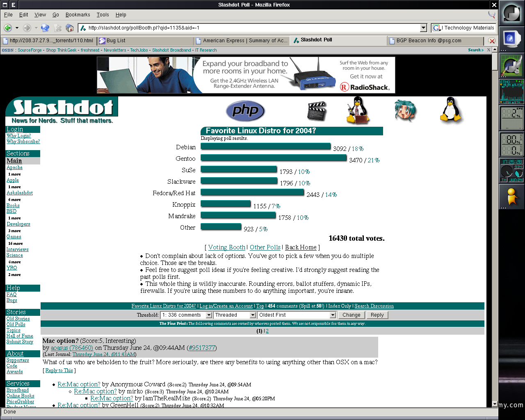The width and height of the screenshot is (525, 420).
Task: Go to comments page 2
Action: tap(267, 331)
